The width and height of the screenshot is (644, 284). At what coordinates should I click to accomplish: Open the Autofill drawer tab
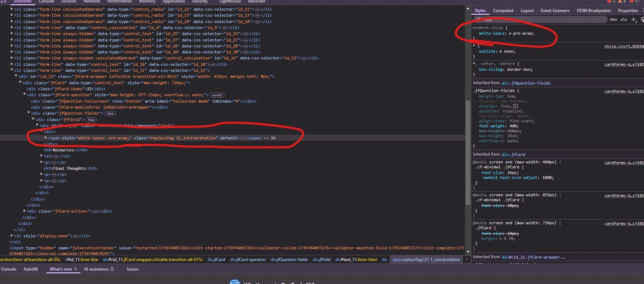pyautogui.click(x=31, y=269)
